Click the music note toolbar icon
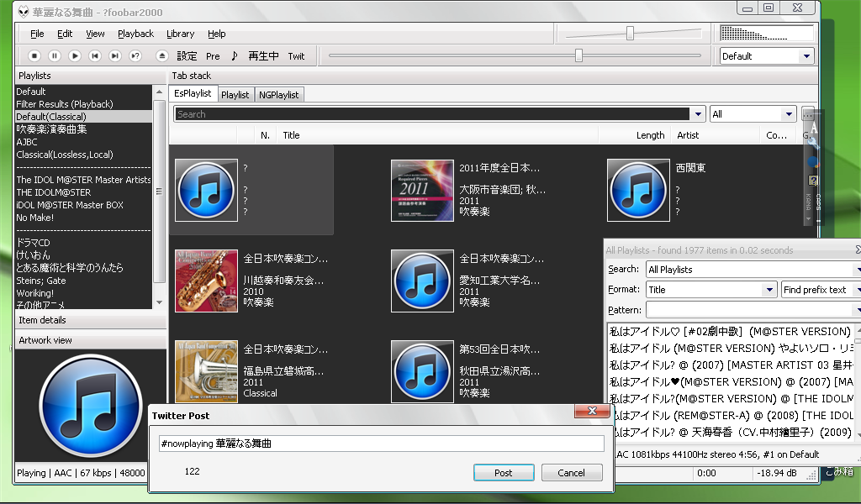This screenshot has height=504, width=861. pyautogui.click(x=235, y=56)
